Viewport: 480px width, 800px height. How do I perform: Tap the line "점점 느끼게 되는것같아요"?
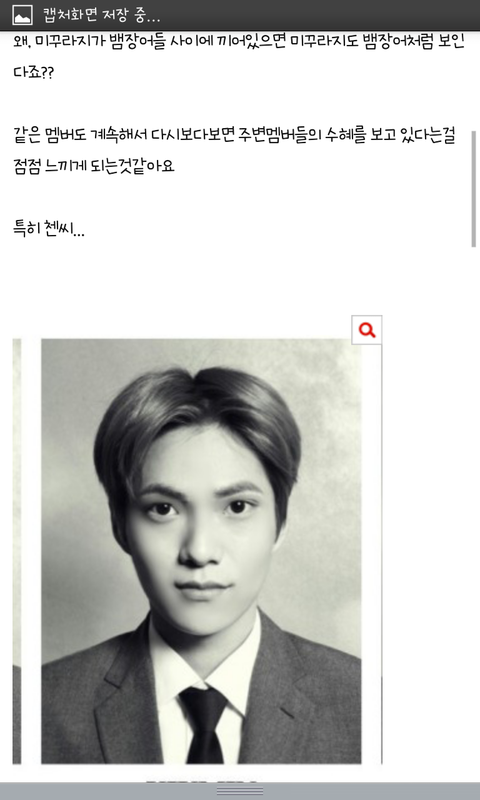coord(94,166)
